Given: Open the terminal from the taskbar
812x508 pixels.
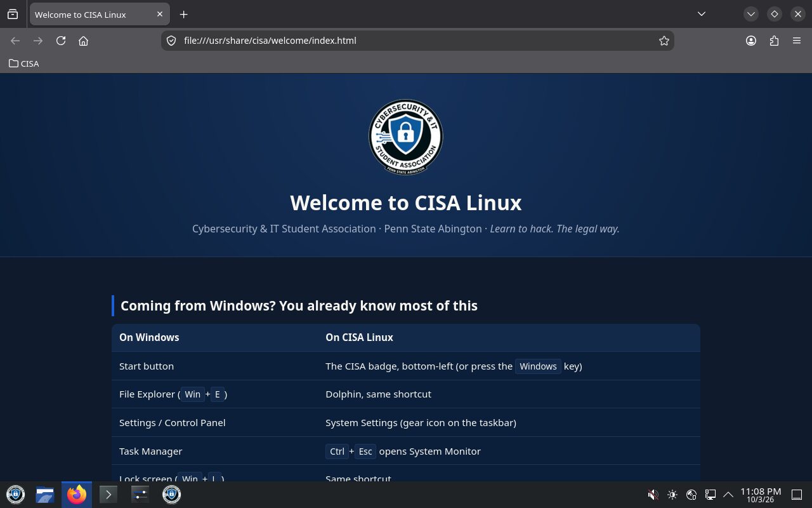Looking at the screenshot, I should 108,494.
